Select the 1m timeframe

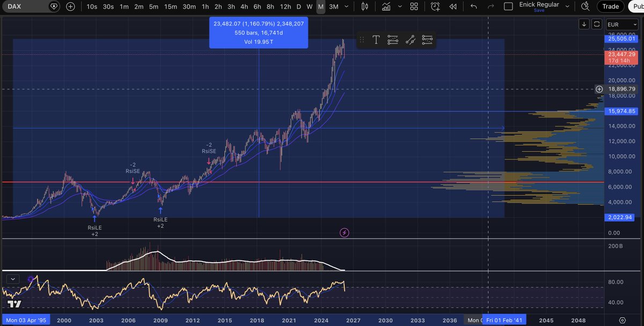click(x=124, y=6)
